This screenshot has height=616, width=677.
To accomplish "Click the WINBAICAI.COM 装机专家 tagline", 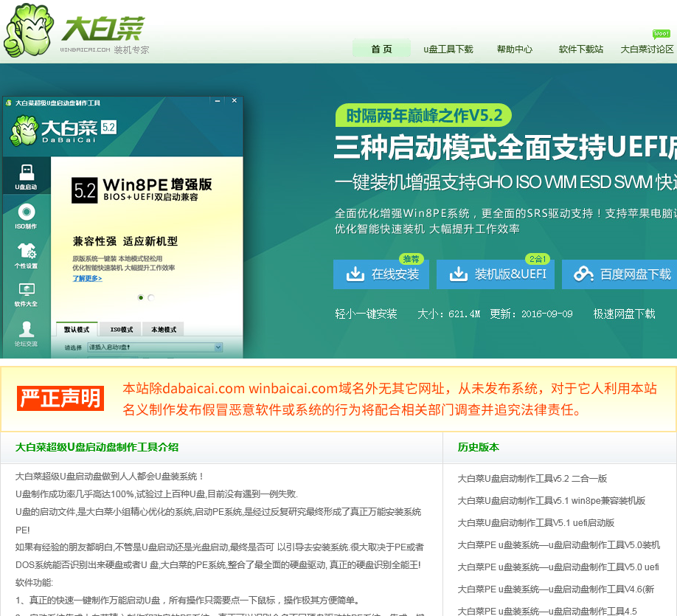I will pyautogui.click(x=105, y=49).
